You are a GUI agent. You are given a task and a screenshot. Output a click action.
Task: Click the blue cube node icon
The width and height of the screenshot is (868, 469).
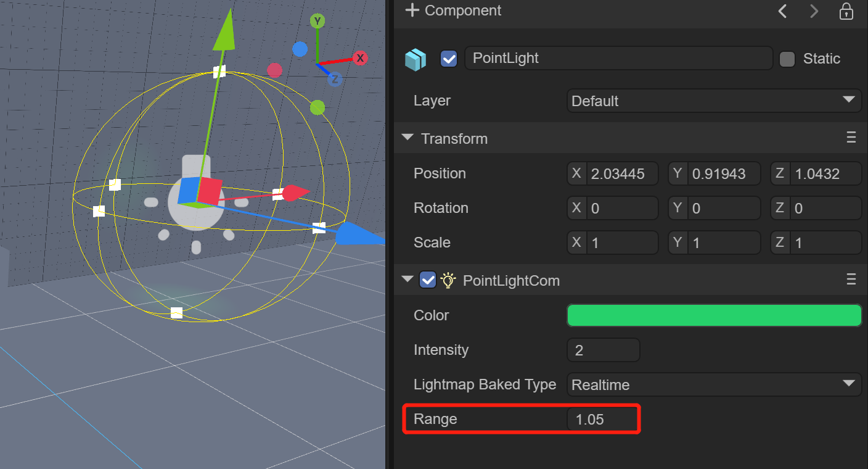pos(416,59)
